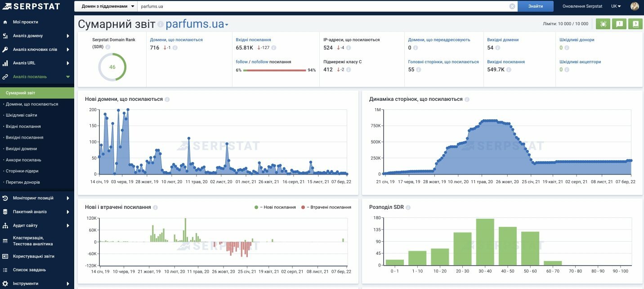Select Анкори посилань sidebar item
This screenshot has height=289, width=644.
point(23,160)
